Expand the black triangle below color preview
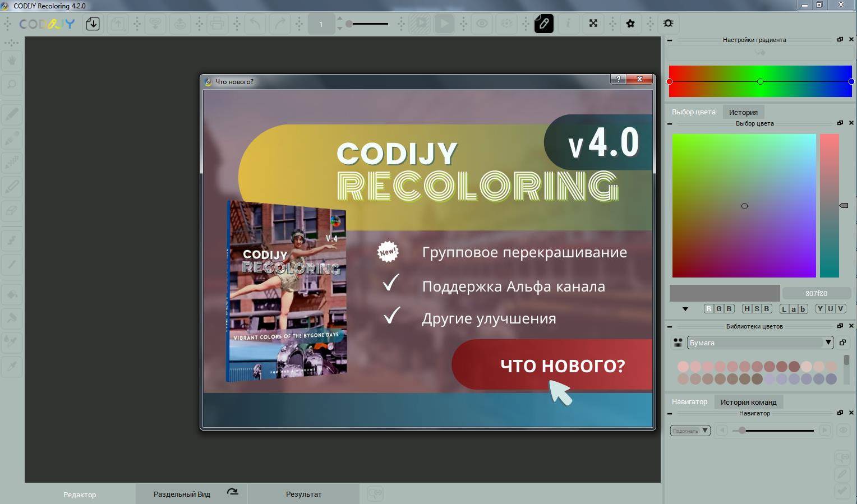The image size is (857, 504). (685, 309)
